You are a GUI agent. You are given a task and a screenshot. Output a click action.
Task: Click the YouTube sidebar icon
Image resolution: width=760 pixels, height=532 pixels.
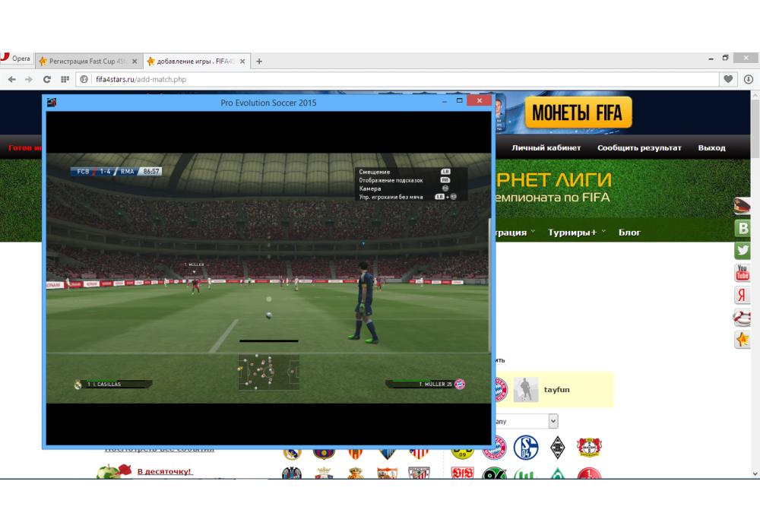click(743, 273)
